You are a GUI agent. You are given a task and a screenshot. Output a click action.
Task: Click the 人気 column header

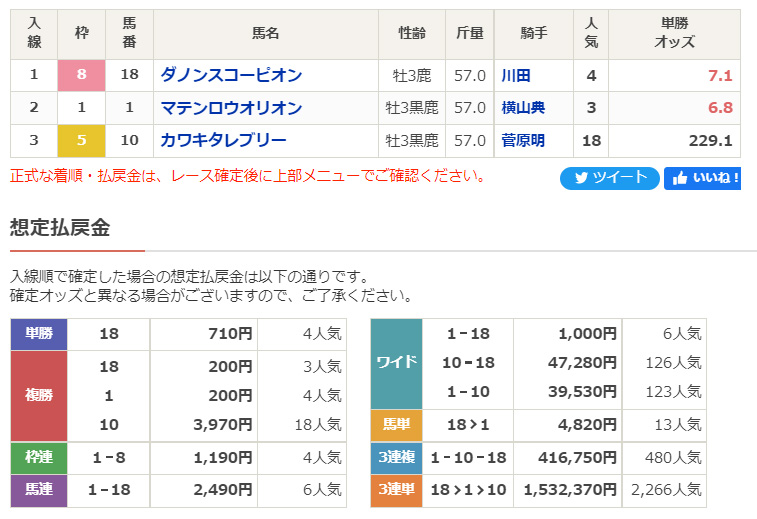[591, 33]
